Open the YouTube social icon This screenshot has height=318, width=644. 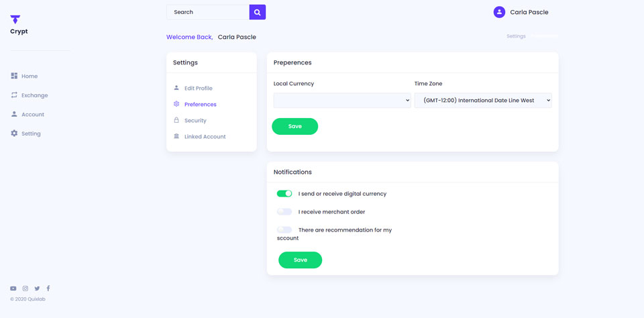point(13,288)
